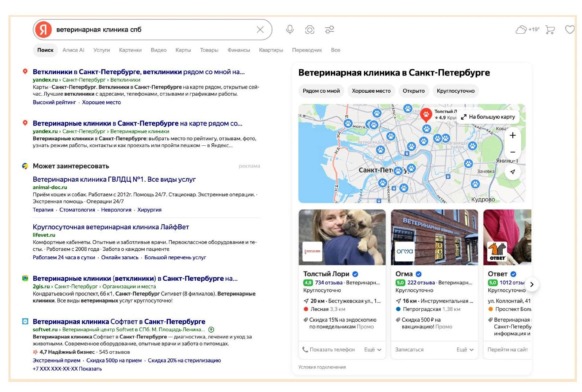Follow the Большой перечень услуг sublink

[175, 258]
